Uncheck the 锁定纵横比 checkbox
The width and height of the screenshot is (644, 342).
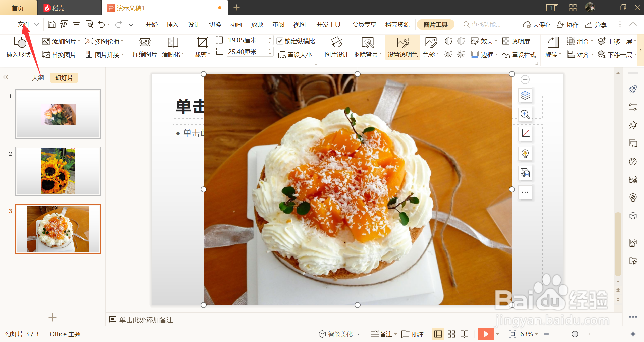click(x=280, y=41)
